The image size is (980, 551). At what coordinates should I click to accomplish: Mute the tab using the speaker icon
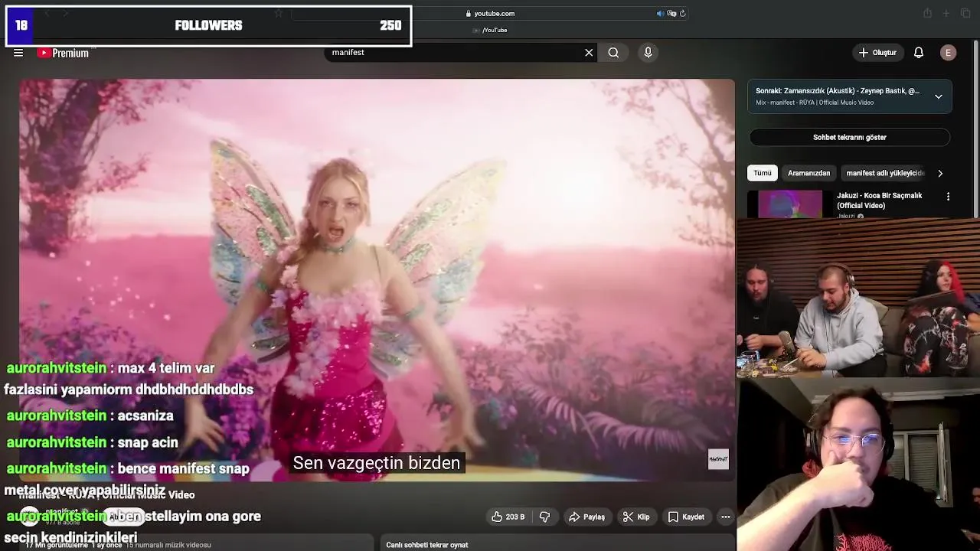tap(660, 13)
